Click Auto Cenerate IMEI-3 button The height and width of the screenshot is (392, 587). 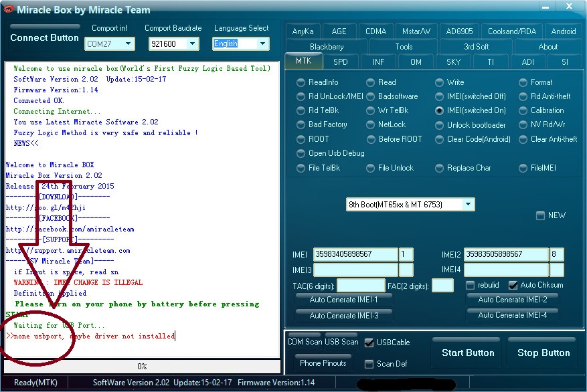click(343, 315)
